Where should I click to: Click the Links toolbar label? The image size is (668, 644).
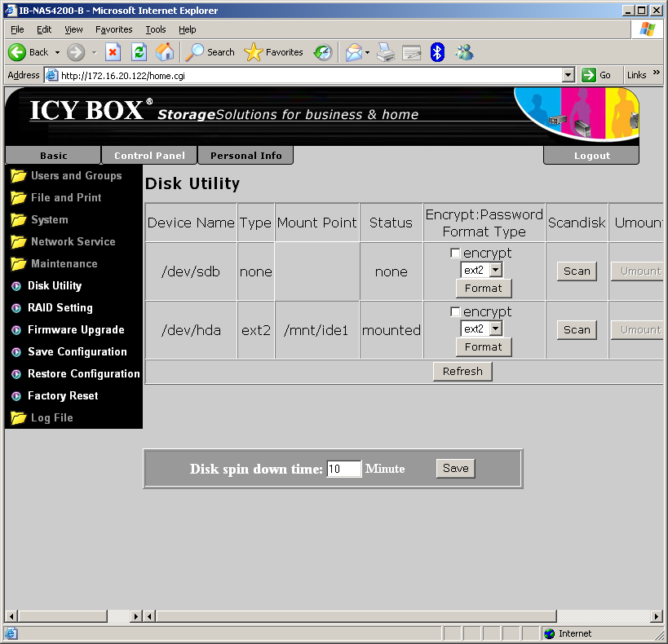[x=636, y=75]
